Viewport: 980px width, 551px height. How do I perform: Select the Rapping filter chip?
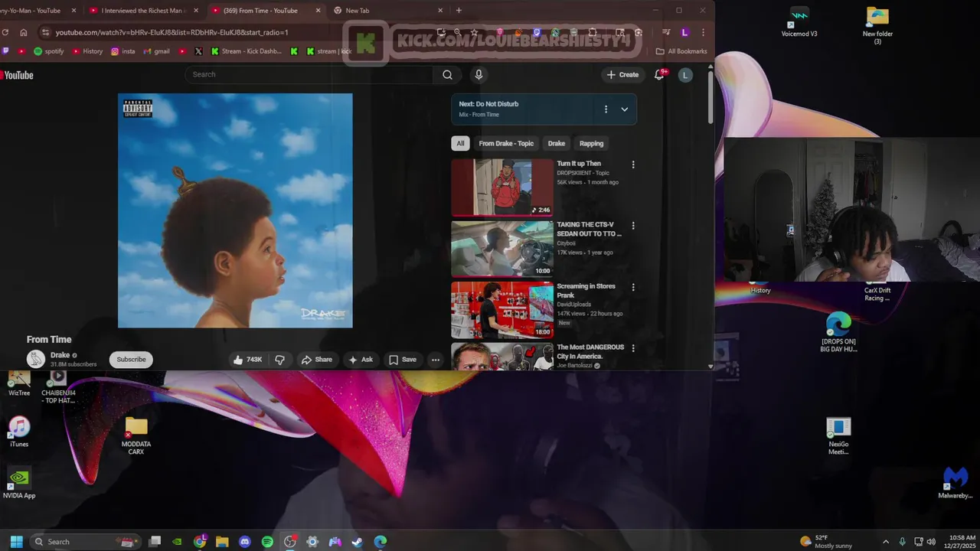tap(591, 143)
